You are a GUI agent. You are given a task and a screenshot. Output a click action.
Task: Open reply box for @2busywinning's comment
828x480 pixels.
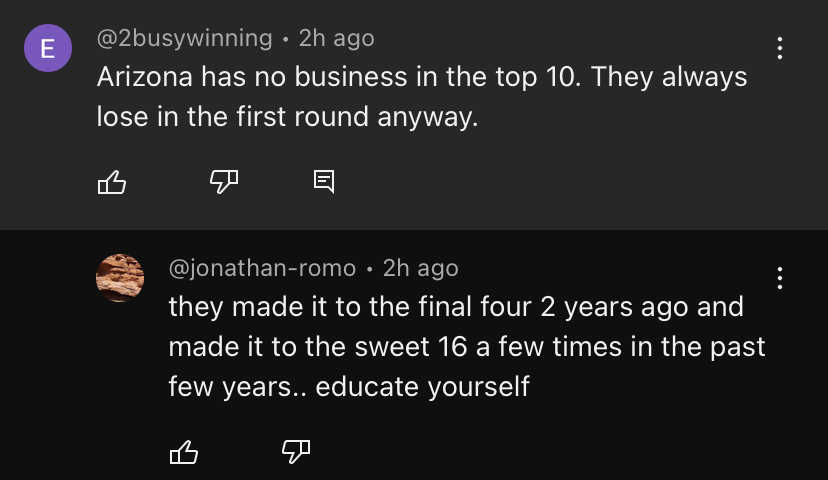(324, 181)
